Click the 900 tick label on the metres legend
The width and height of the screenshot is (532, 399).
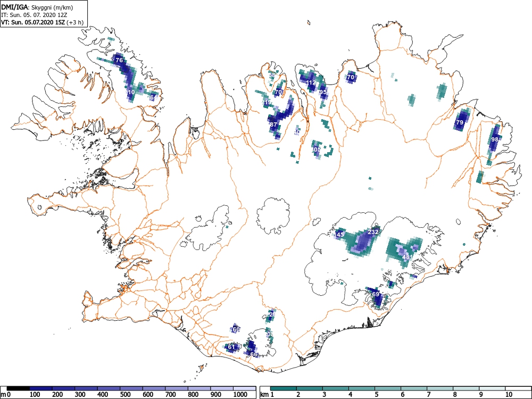click(216, 395)
